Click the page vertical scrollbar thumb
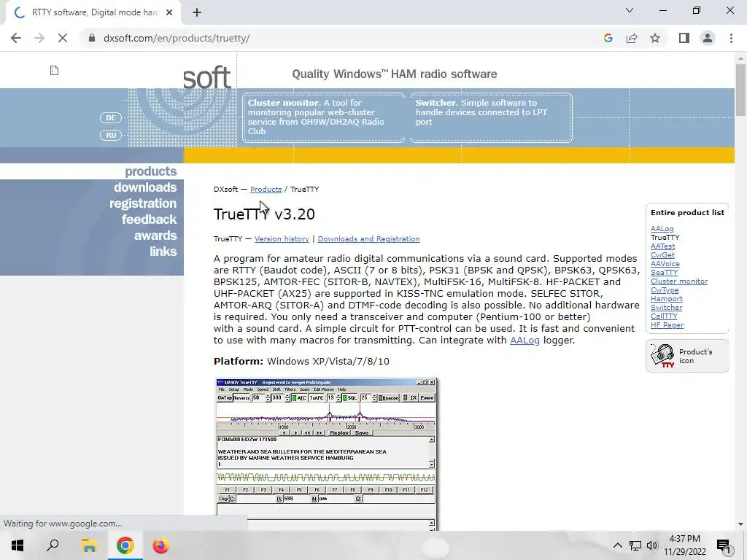The height and width of the screenshot is (560, 747). [740, 90]
